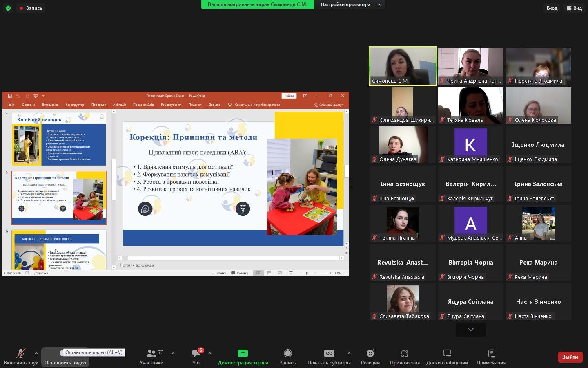This screenshot has width=588, height=368.
Task: Expand participants options arrow next to Участники
Action: click(173, 353)
